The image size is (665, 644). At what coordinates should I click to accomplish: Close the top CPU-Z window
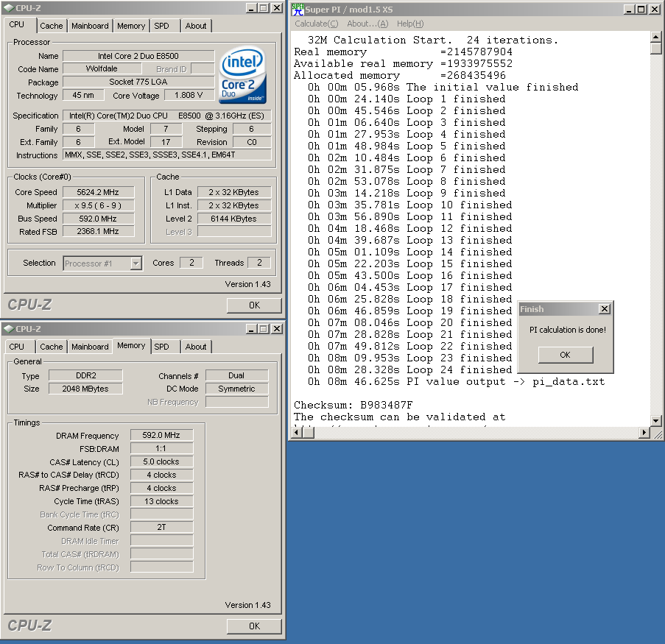276,8
